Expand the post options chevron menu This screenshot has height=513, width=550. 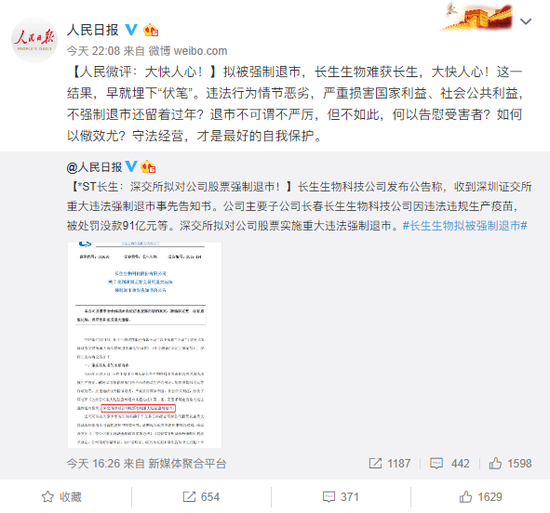(526, 22)
